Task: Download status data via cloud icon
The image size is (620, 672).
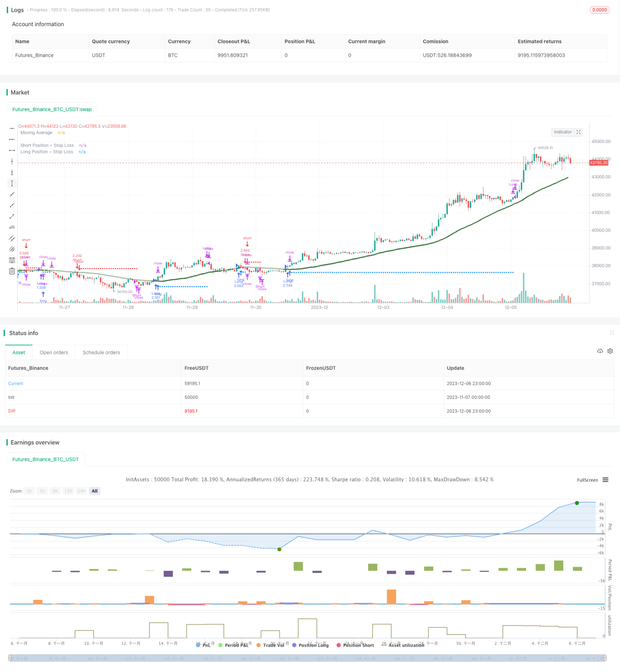Action: tap(600, 351)
